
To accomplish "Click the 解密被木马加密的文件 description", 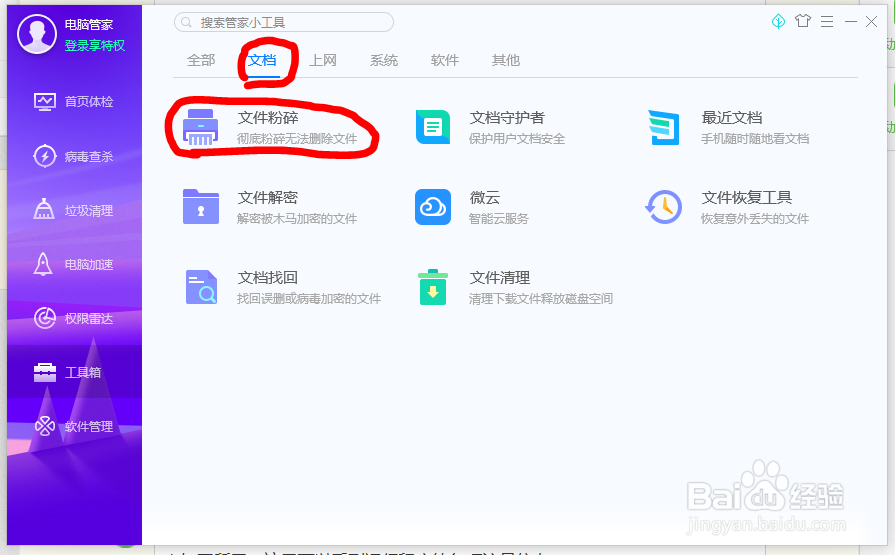I will pyautogui.click(x=297, y=219).
